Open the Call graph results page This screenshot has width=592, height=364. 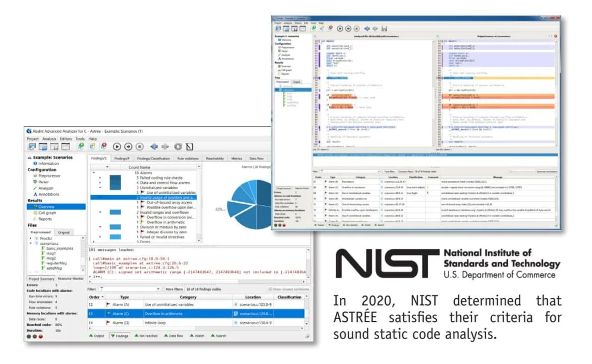click(47, 213)
